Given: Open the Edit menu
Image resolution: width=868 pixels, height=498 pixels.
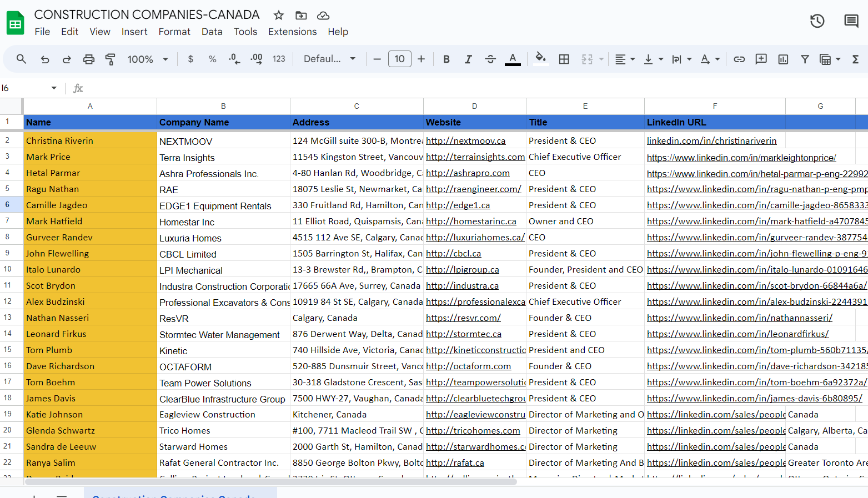Looking at the screenshot, I should coord(69,32).
